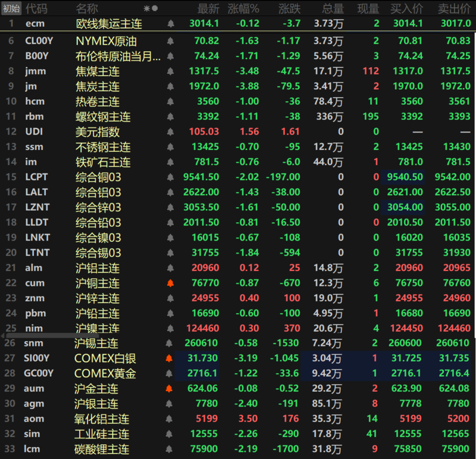Image resolution: width=476 pixels, height=459 pixels.
Task: Click the sun icon in the header
Action: 146,8
